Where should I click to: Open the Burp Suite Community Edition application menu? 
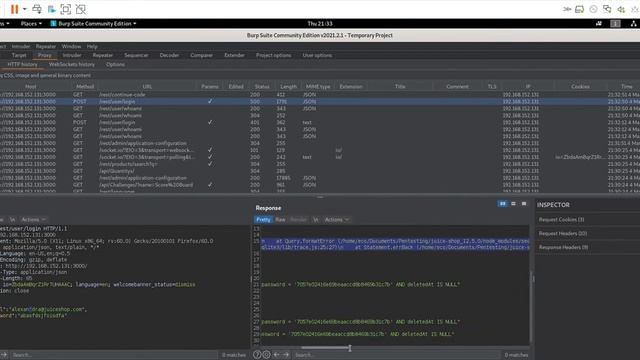pyautogui.click(x=93, y=24)
